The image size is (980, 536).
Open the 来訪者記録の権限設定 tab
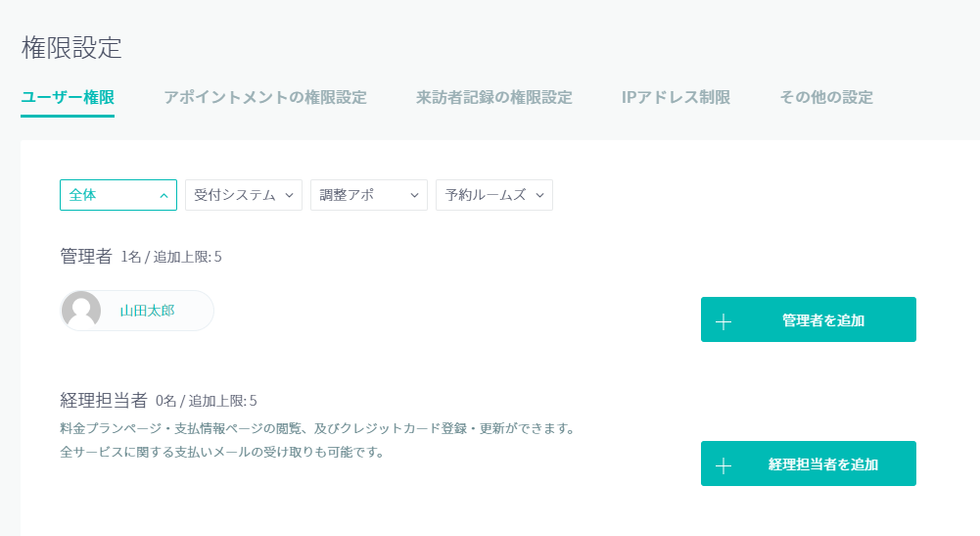(x=493, y=98)
